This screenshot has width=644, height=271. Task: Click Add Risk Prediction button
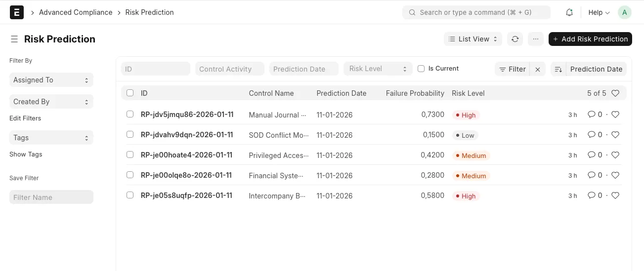[590, 39]
